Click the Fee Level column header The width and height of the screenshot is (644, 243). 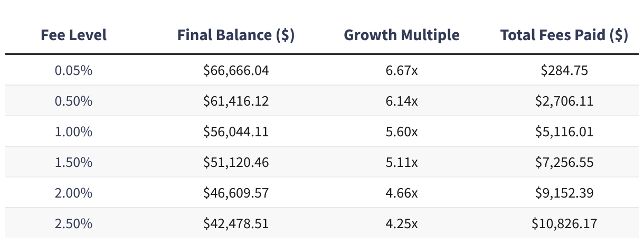click(73, 35)
